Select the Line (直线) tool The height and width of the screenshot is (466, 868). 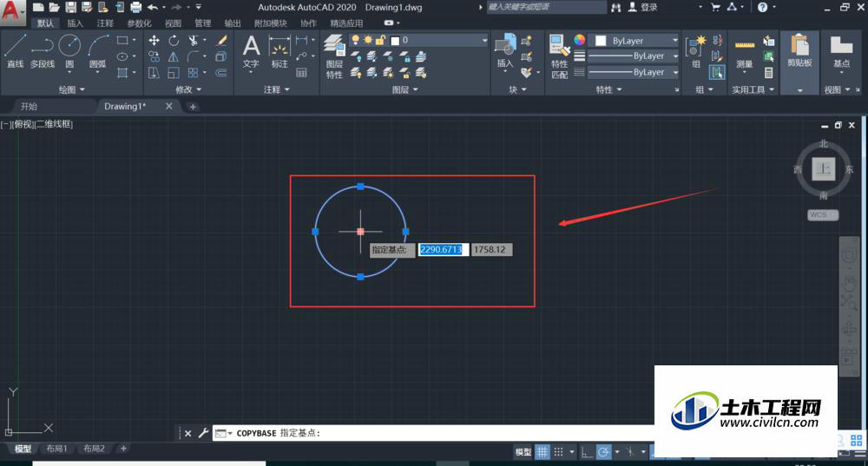[15, 51]
